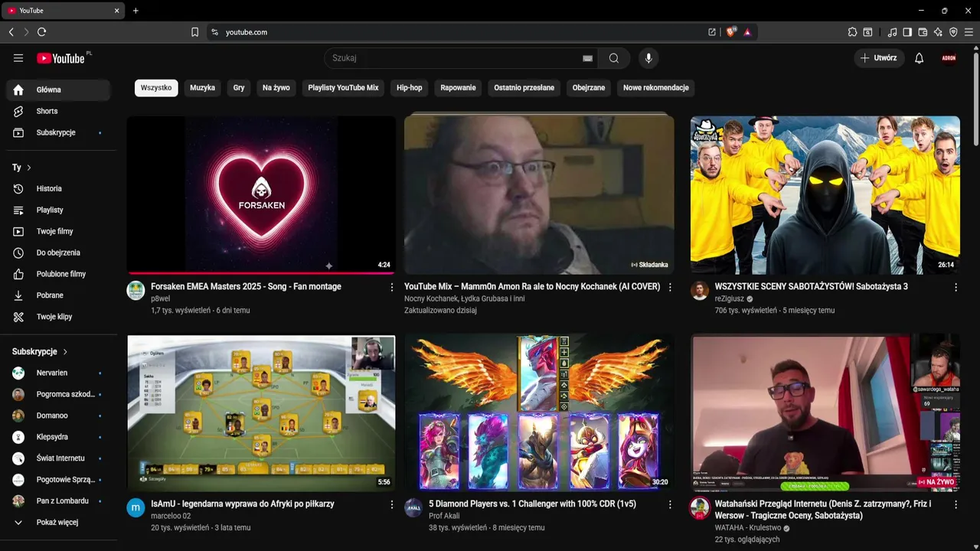980x551 pixels.
Task: Select the Wszystko filter chip
Action: 156,88
